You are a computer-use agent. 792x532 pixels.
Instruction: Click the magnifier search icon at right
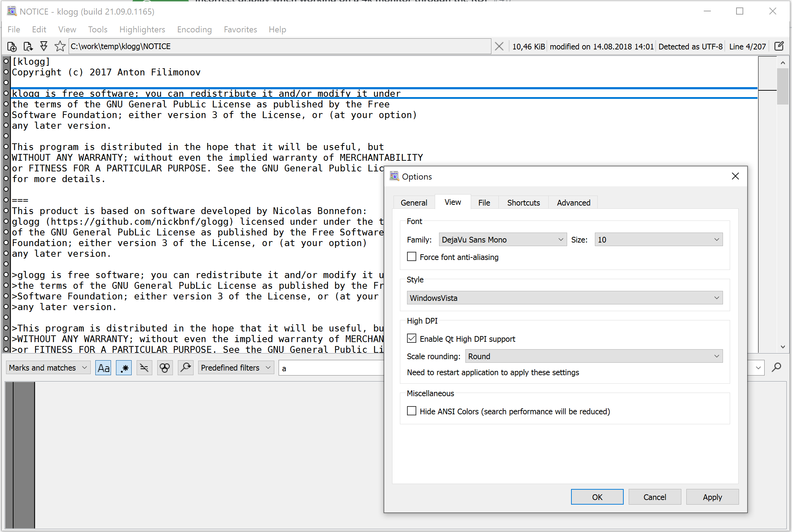pos(776,368)
